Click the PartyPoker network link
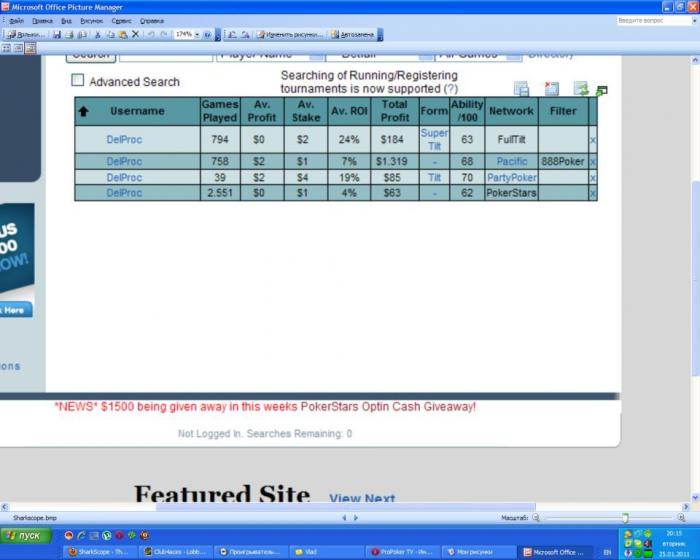Viewport: 700px width, 560px height. [512, 177]
